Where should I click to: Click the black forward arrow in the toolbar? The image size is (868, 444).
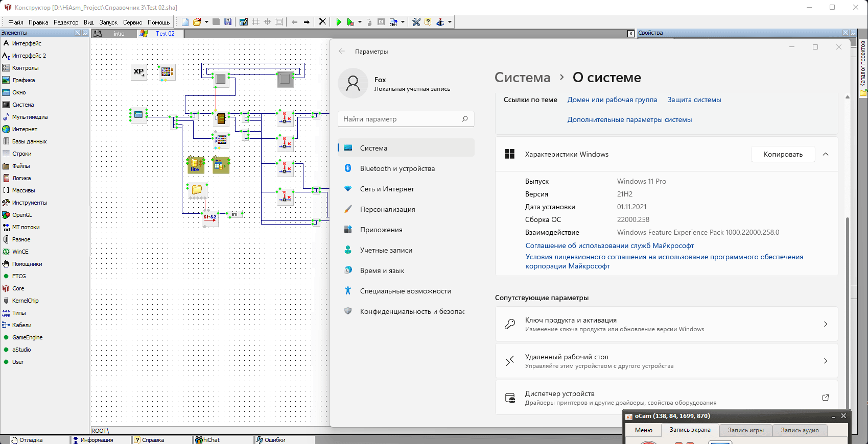pos(307,22)
